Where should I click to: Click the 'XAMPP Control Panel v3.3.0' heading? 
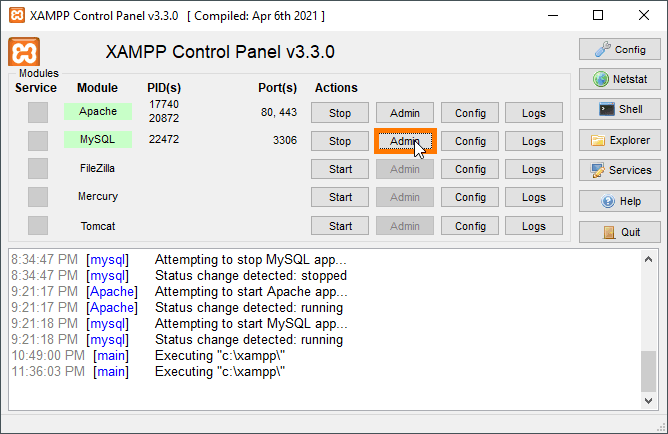tap(220, 52)
